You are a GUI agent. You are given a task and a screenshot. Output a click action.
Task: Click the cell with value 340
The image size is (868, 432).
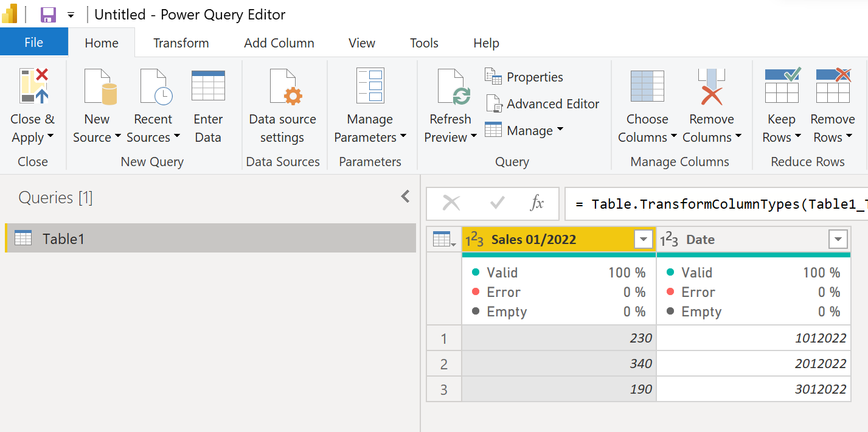coord(559,363)
